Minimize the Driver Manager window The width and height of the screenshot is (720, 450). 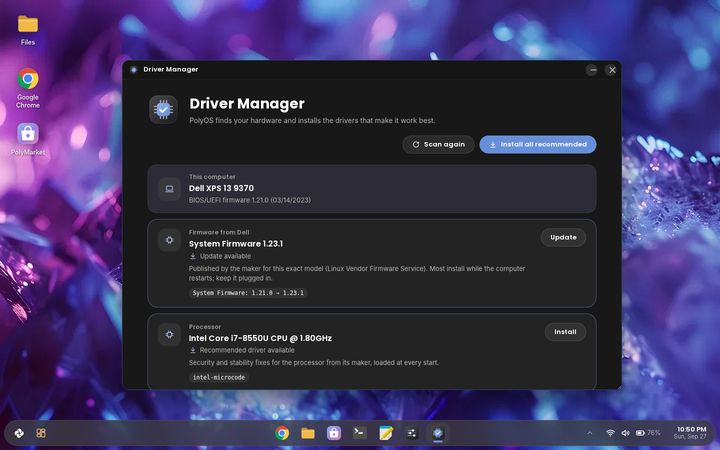(592, 70)
